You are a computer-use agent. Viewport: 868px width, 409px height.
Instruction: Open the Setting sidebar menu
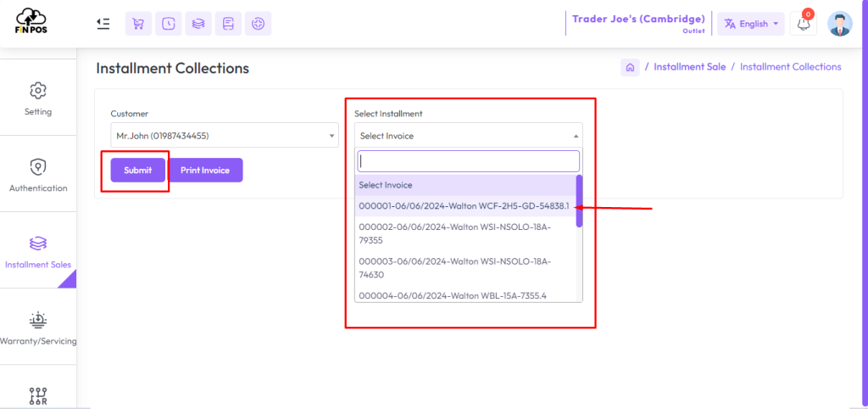click(x=37, y=98)
